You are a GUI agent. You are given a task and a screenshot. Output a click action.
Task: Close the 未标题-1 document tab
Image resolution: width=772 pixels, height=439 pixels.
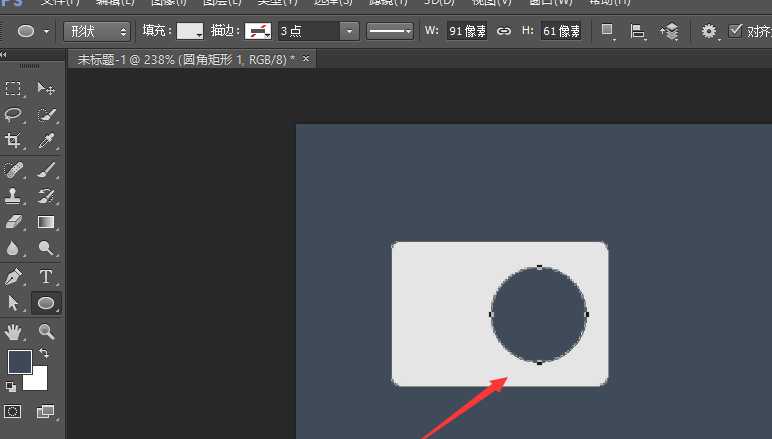coord(306,60)
